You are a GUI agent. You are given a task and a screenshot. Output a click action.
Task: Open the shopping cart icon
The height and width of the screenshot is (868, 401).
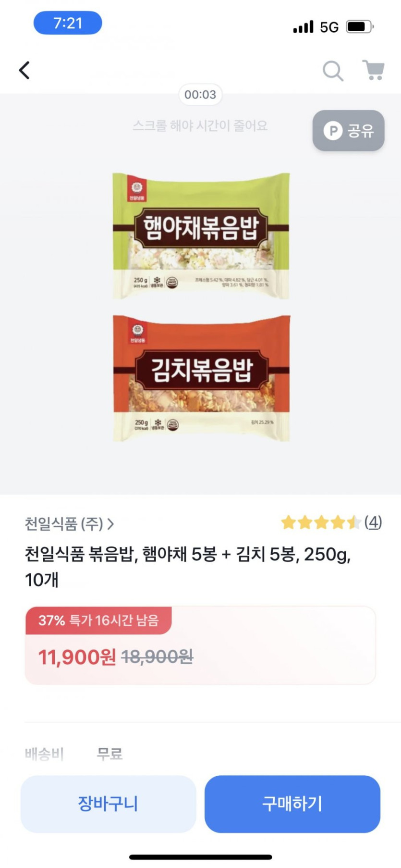(373, 70)
